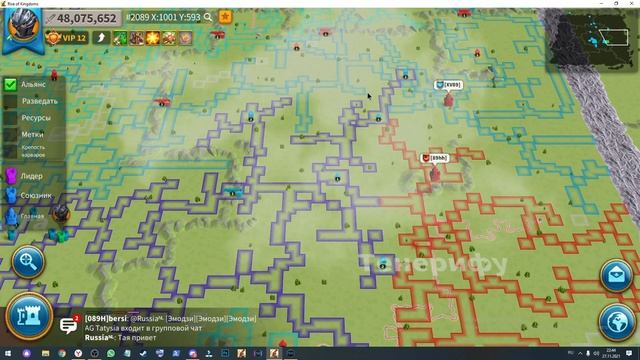Click the globe world view button
Screen dimensions: 640x360
(617, 322)
